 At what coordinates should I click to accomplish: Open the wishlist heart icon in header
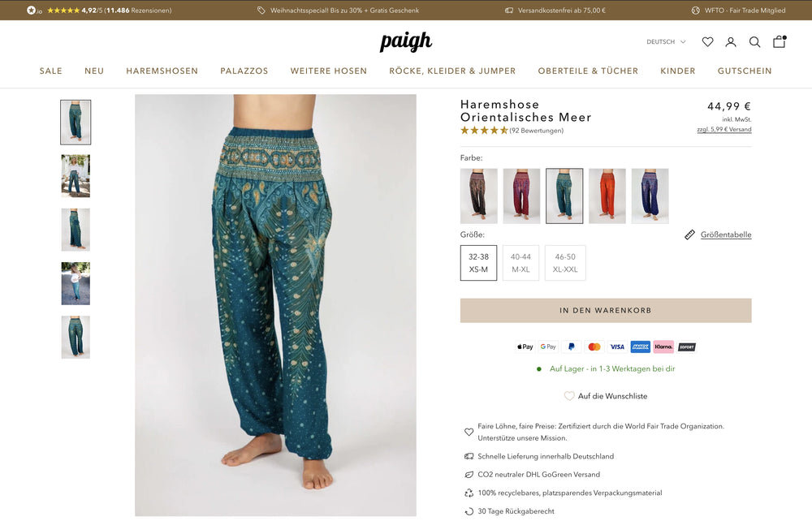pyautogui.click(x=707, y=42)
